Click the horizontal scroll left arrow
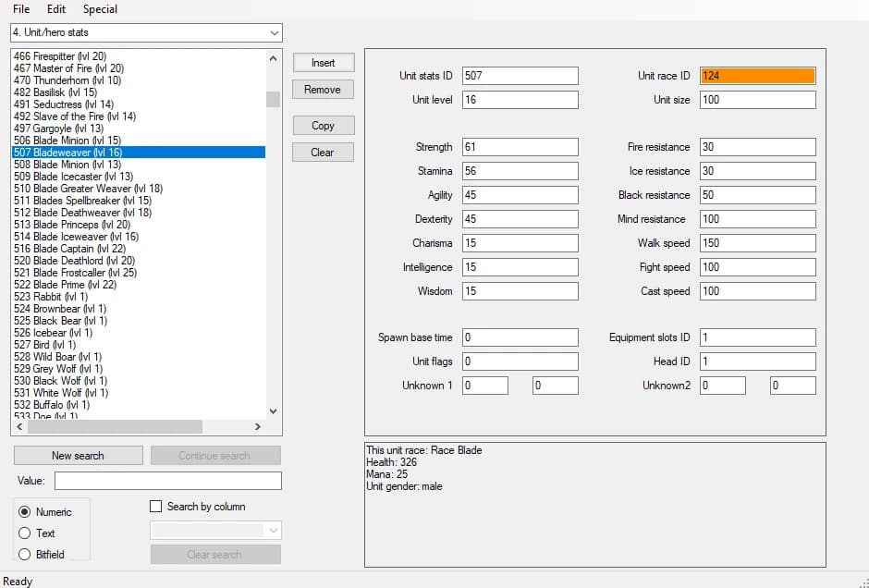The image size is (869, 588). (x=20, y=427)
